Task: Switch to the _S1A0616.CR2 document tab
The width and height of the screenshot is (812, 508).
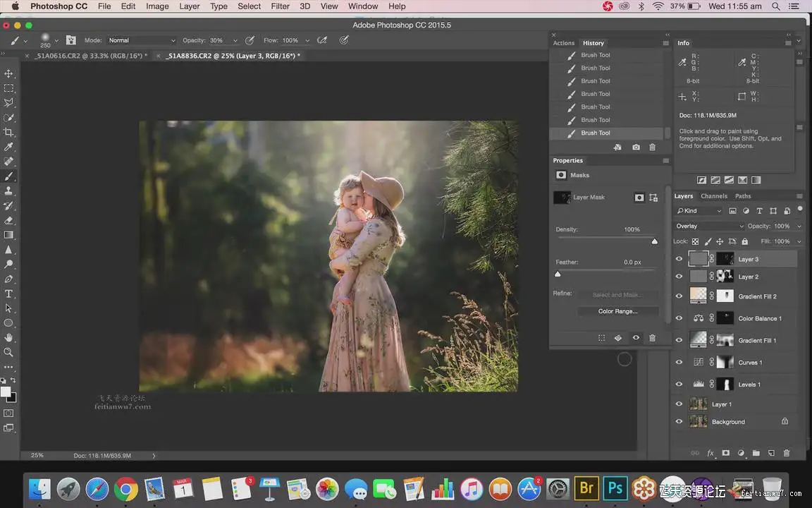Action: pos(91,56)
